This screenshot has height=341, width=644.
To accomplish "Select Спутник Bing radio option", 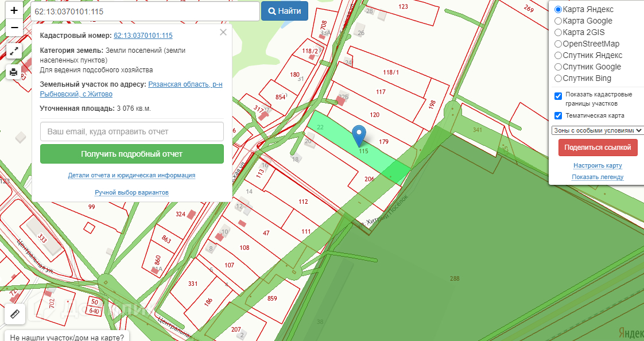I will pyautogui.click(x=558, y=79).
